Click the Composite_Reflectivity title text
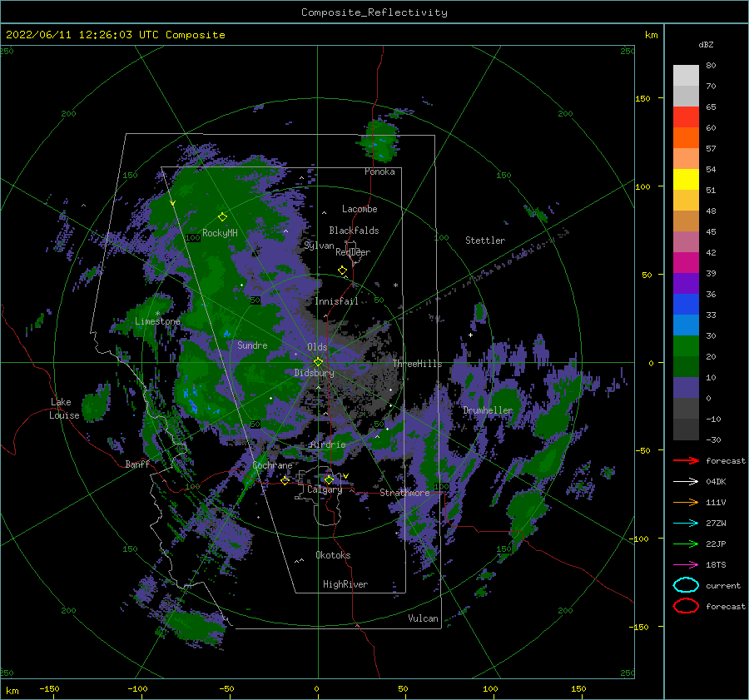The height and width of the screenshot is (700, 749). point(374,12)
